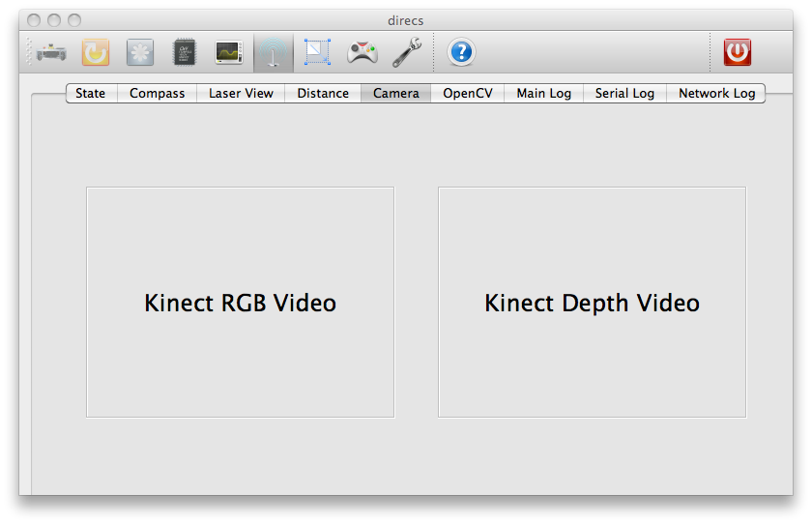Click the blue selection-resize toolbar icon
The width and height of the screenshot is (812, 524).
317,52
